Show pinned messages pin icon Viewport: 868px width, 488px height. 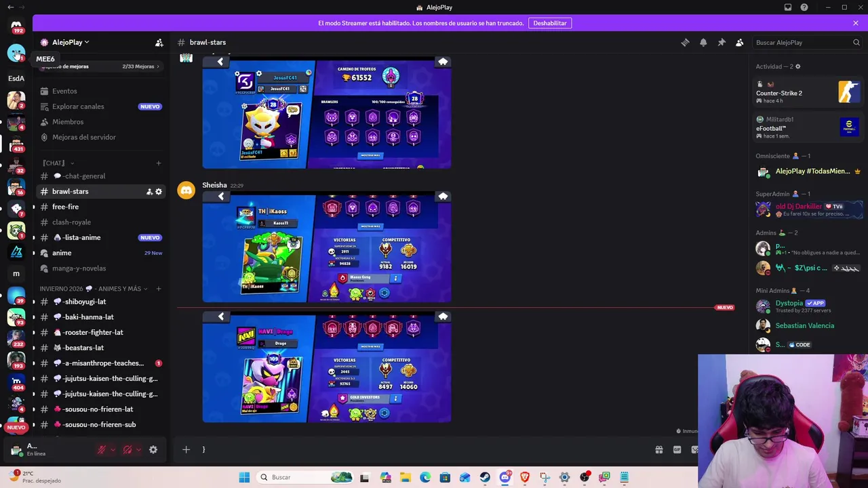pyautogui.click(x=722, y=42)
